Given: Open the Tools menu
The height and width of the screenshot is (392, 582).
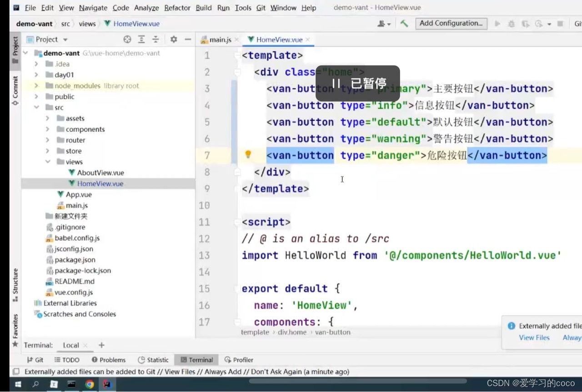Looking at the screenshot, I should point(243,8).
